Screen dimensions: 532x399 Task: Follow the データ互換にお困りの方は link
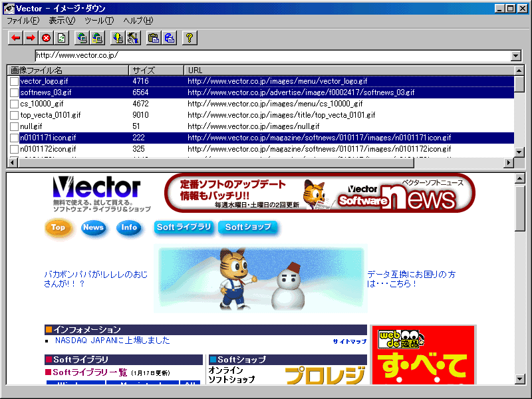pos(411,279)
